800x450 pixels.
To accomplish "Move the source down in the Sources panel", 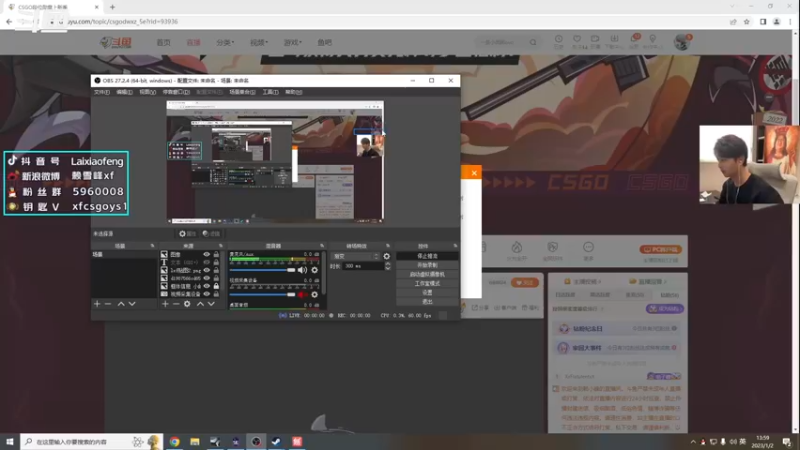I will pos(211,304).
